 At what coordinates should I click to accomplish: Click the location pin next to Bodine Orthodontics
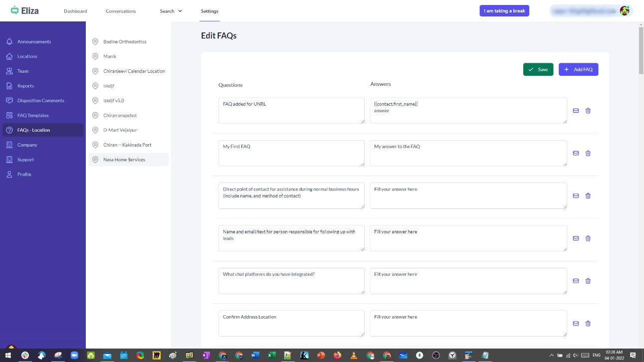click(x=95, y=42)
